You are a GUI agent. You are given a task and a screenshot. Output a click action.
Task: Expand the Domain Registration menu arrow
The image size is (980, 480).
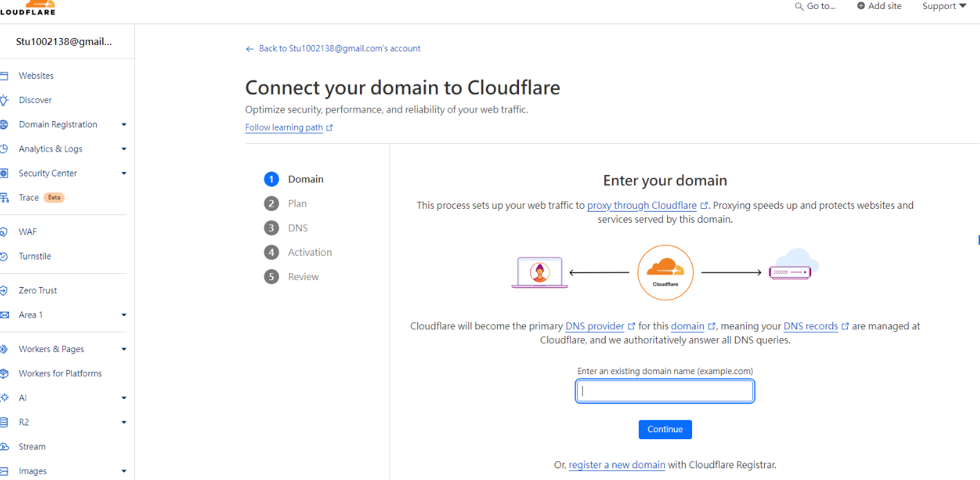pyautogui.click(x=124, y=124)
